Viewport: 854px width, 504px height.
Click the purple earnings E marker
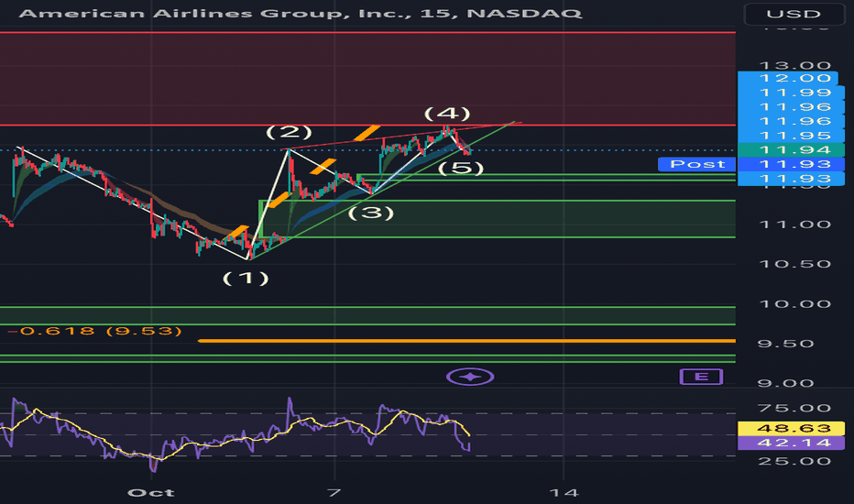tap(701, 377)
